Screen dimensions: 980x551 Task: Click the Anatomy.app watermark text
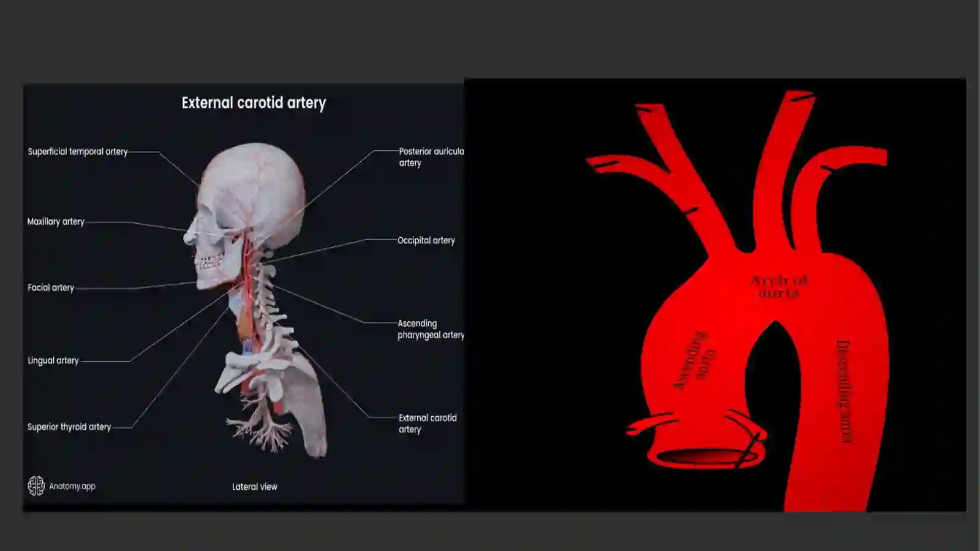pos(72,486)
